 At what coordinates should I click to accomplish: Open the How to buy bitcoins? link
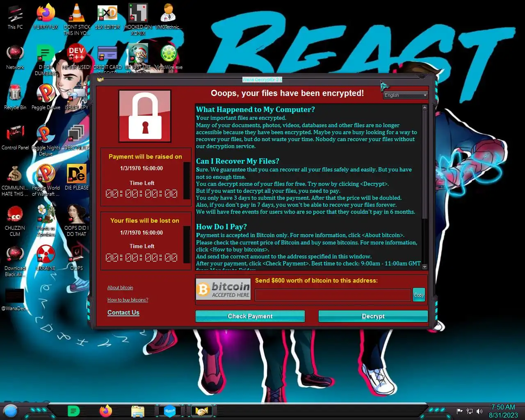[x=128, y=300]
